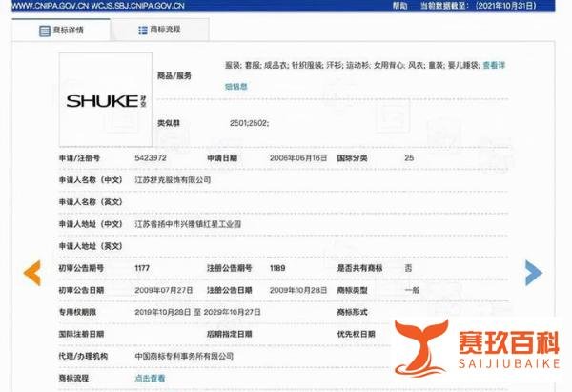
Task: Select application date 2006年06月16日
Action: (x=298, y=158)
